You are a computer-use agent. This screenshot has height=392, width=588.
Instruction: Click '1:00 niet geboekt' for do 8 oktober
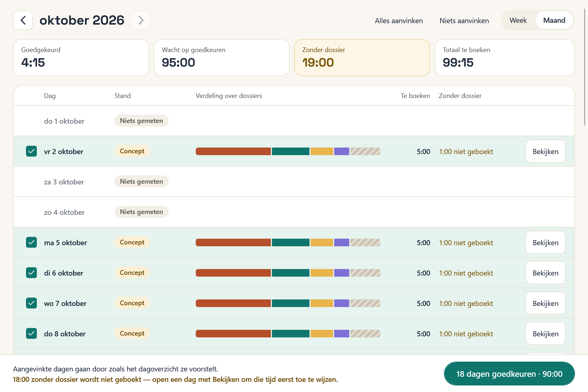(466, 334)
